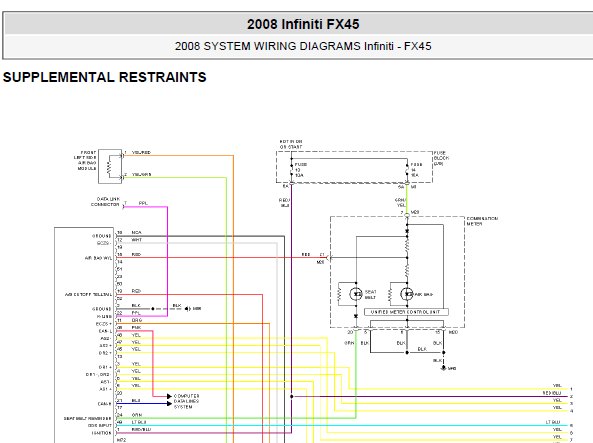The height and width of the screenshot is (443, 593).
Task: Click the 'COMPUTER DATA LINES SYSTEM' reference label
Action: [x=186, y=401]
